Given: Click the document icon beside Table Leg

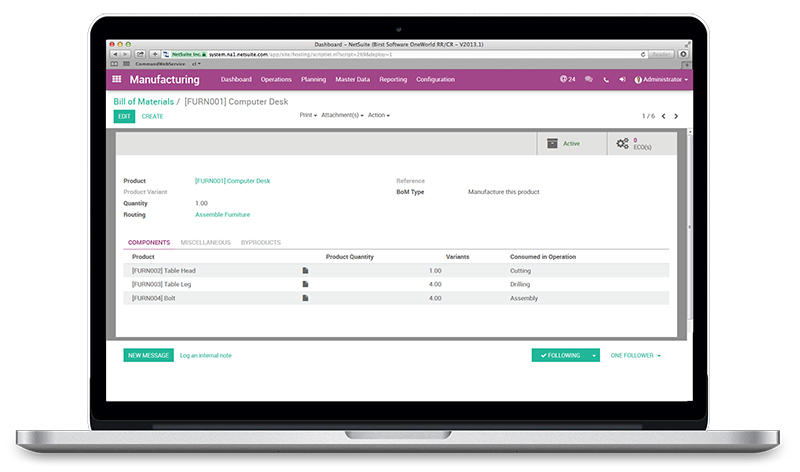Looking at the screenshot, I should coord(306,284).
